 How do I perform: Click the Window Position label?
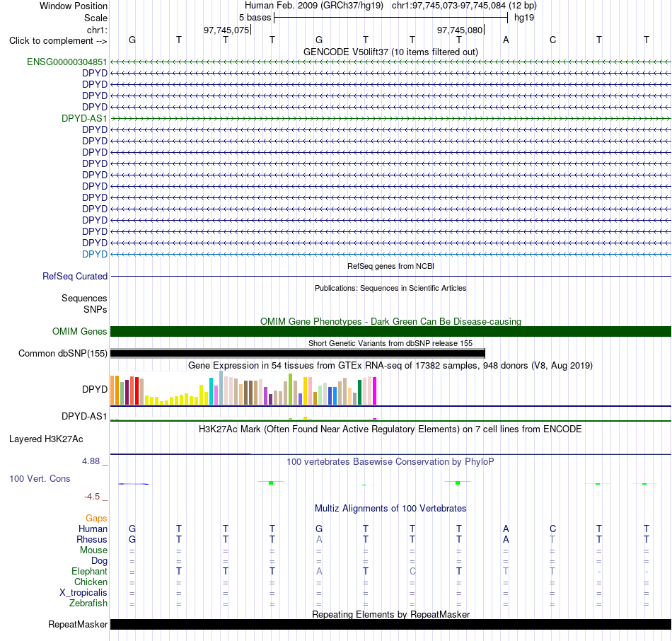click(x=74, y=6)
